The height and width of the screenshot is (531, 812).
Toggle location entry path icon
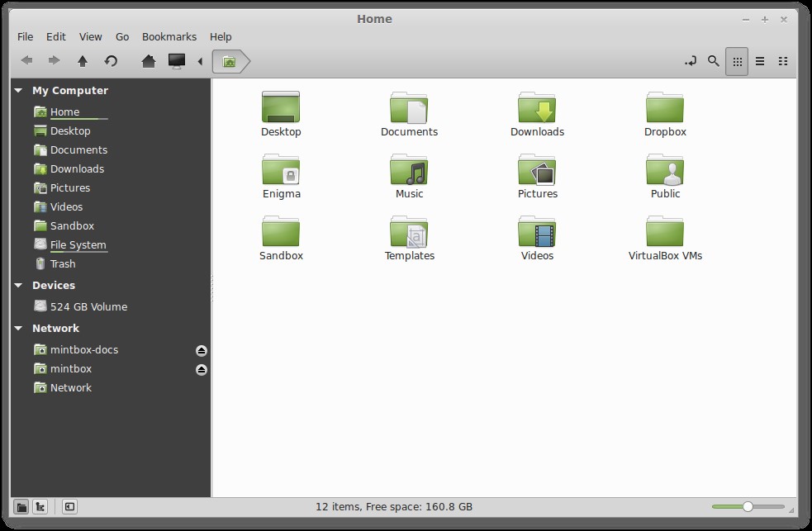coord(690,61)
